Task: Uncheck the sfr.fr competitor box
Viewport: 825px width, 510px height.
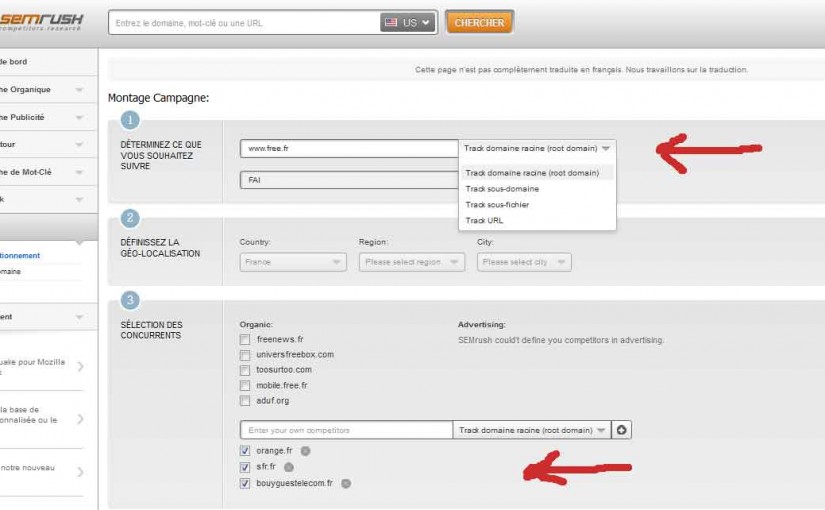Action: 245,467
